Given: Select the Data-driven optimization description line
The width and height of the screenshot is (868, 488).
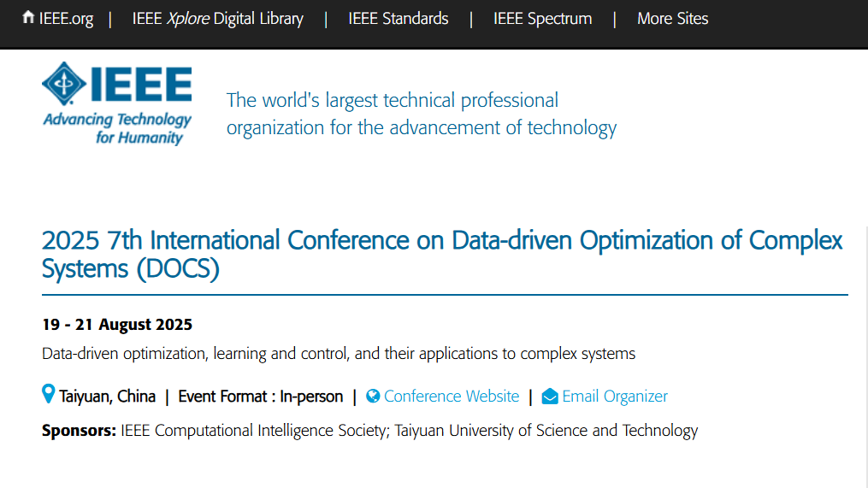Looking at the screenshot, I should 339,354.
